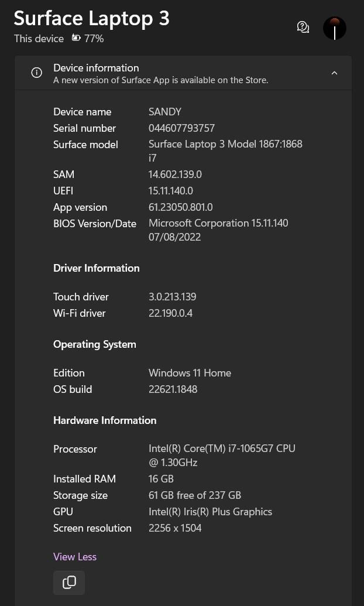Click the new Surface App version notice
This screenshot has width=364, height=606.
pyautogui.click(x=161, y=80)
